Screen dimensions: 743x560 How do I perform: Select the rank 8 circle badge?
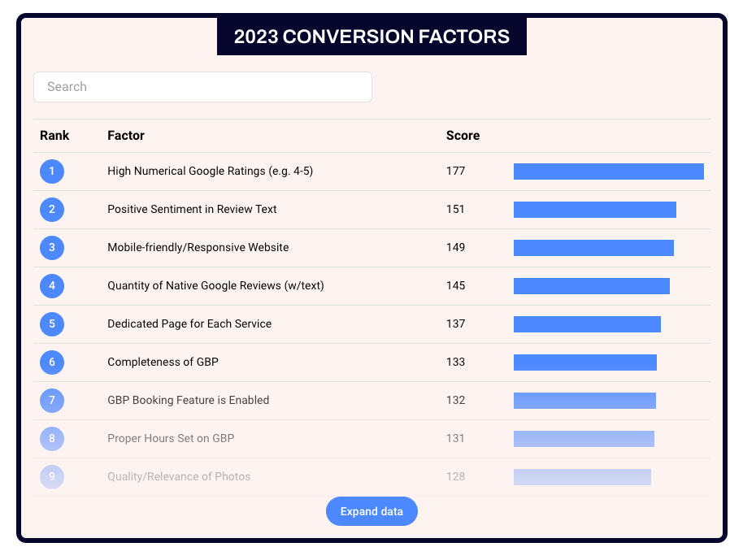click(52, 439)
